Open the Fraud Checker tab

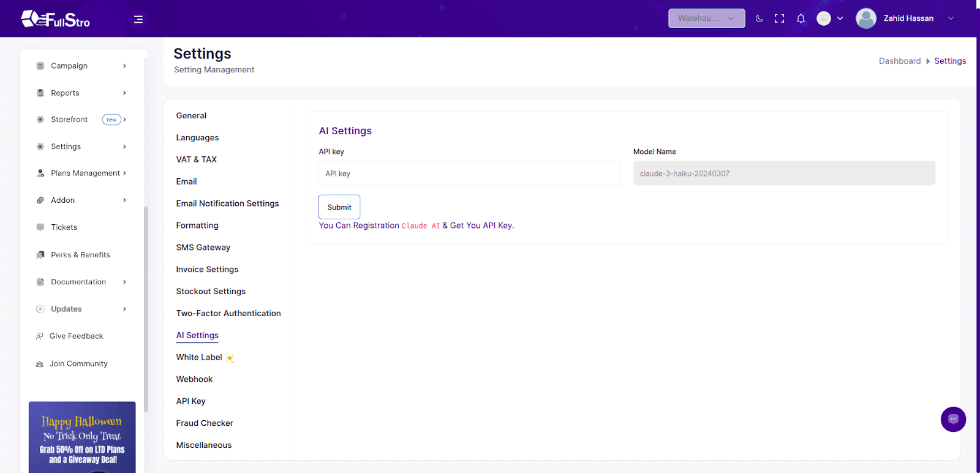point(205,423)
